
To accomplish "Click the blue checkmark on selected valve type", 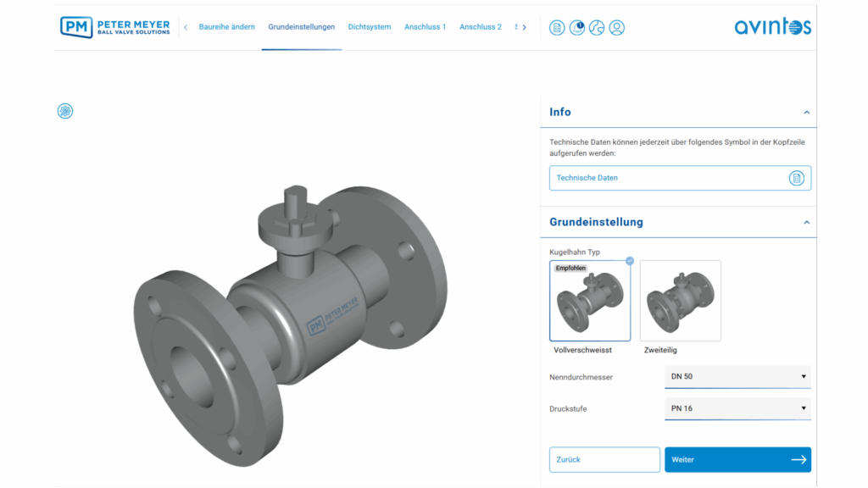I will (630, 261).
